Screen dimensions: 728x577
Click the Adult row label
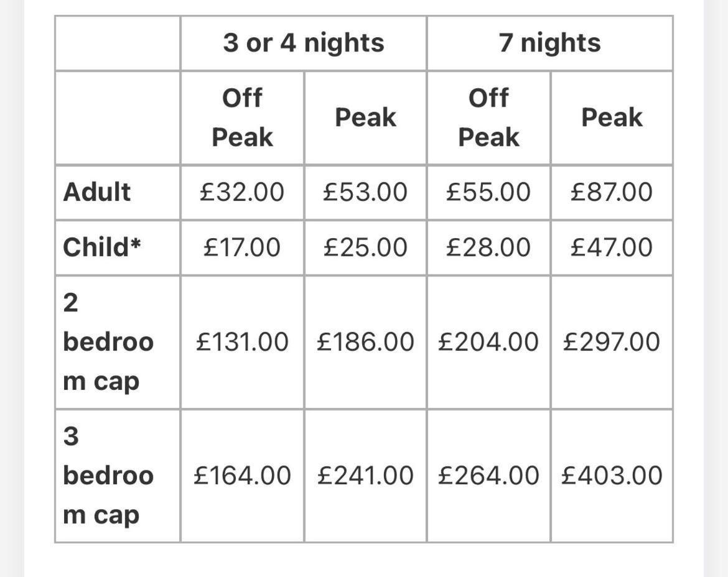tap(96, 192)
